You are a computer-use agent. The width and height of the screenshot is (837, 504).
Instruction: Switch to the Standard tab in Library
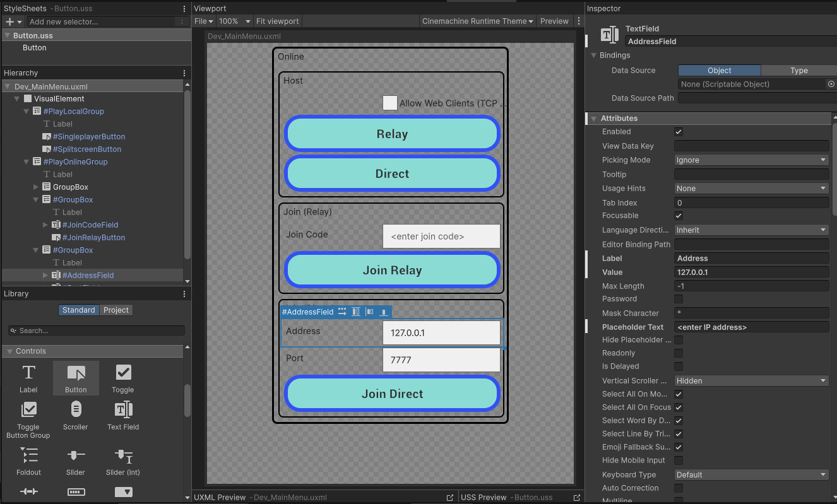[x=79, y=310]
